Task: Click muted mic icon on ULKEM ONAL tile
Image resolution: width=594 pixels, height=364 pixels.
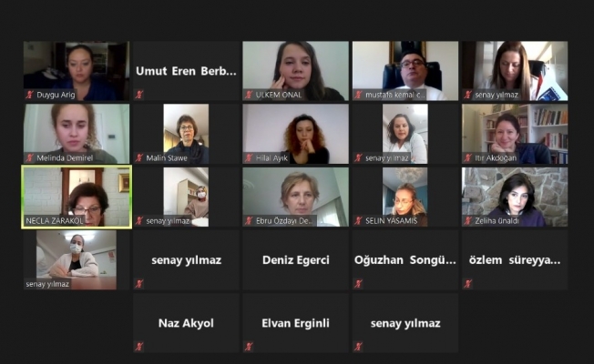Action: [x=249, y=95]
